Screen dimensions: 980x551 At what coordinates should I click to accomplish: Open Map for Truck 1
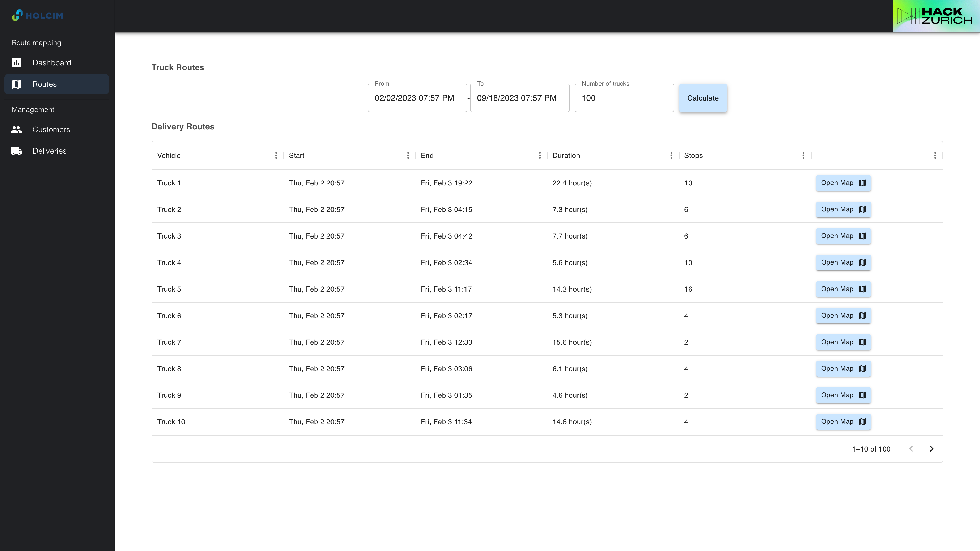[843, 183]
